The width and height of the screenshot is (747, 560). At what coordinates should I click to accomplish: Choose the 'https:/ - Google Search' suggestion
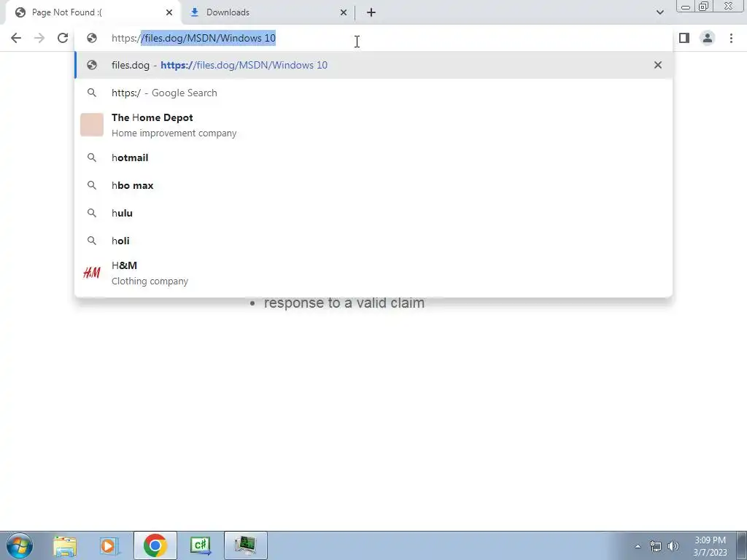tap(373, 93)
